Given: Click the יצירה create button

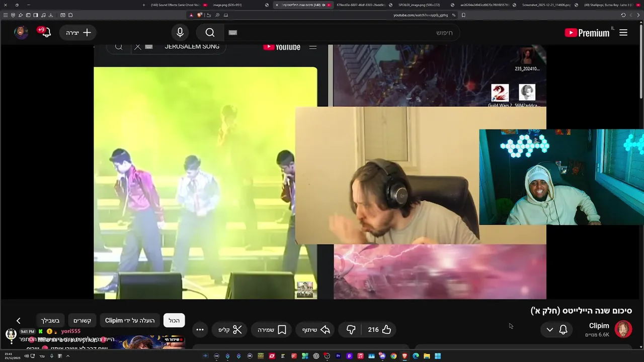Looking at the screenshot, I should point(78,33).
